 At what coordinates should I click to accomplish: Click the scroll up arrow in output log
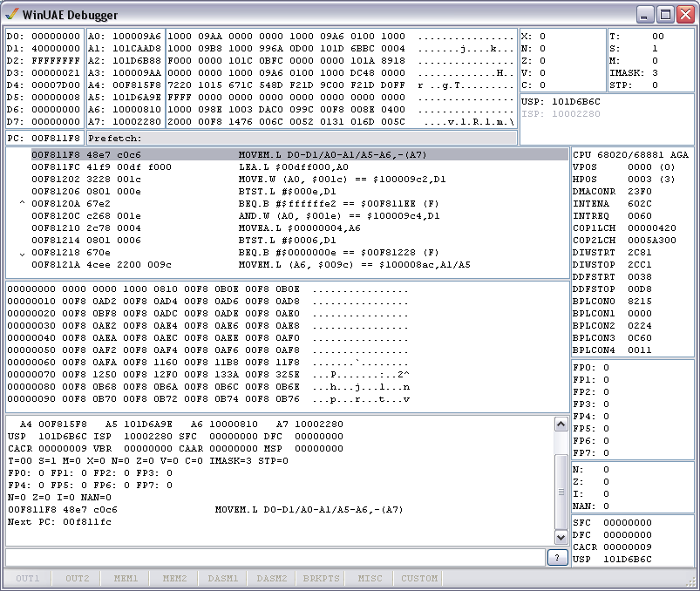[561, 425]
